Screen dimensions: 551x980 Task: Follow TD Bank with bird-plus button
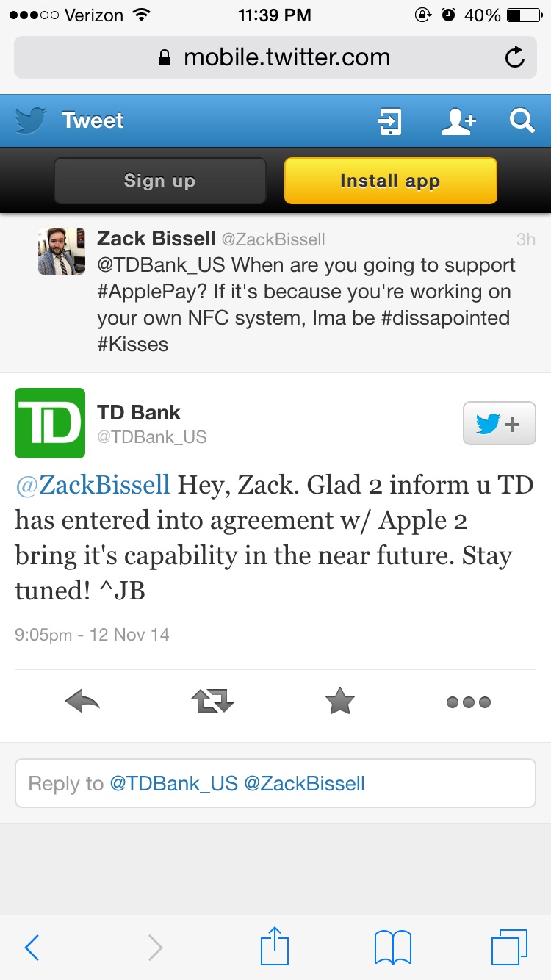(x=499, y=424)
